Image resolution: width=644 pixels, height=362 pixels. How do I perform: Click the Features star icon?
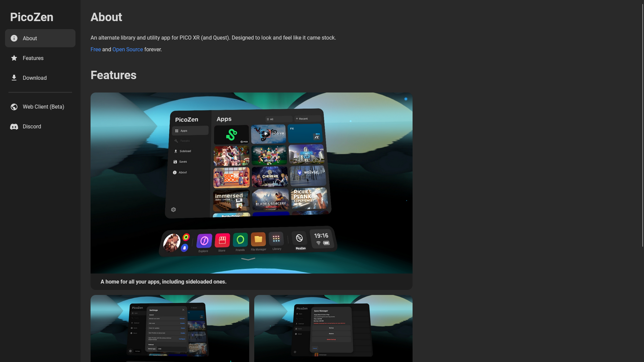tap(14, 58)
